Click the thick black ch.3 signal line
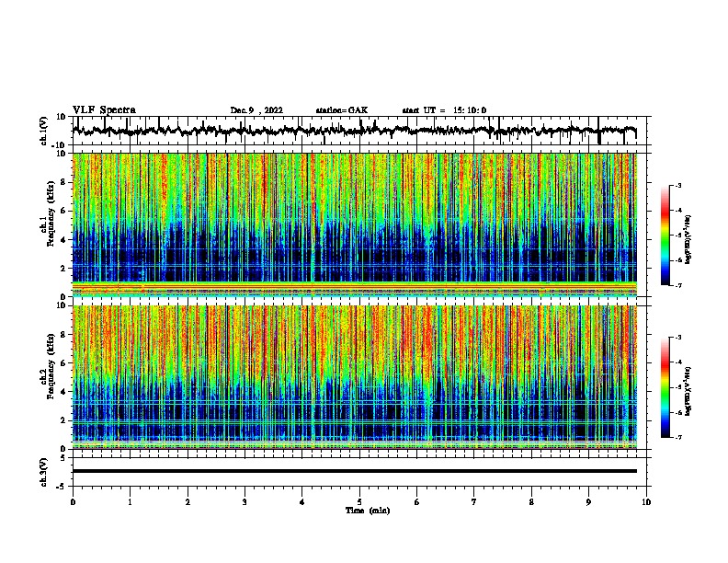Viewport: 728px width, 563px height. coord(355,471)
